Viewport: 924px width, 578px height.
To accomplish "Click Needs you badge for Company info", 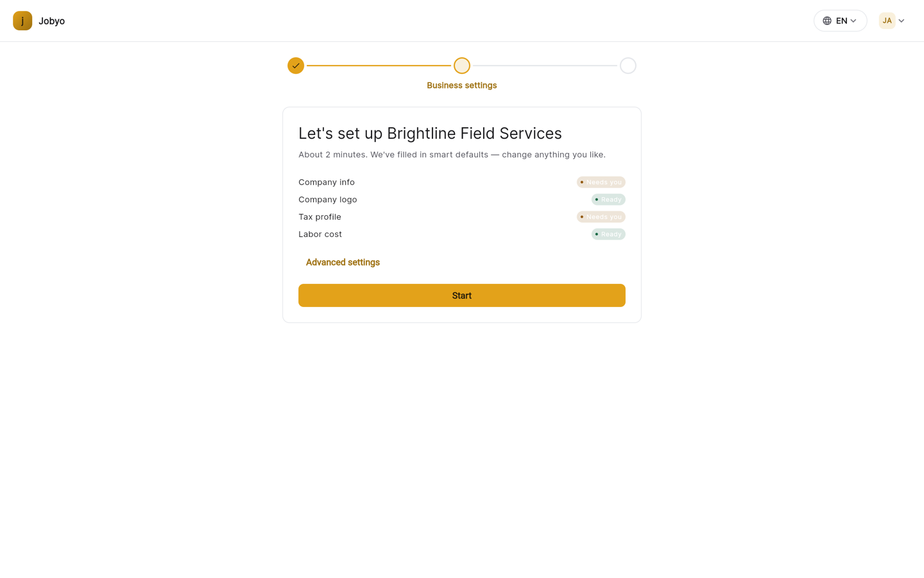I will [601, 182].
